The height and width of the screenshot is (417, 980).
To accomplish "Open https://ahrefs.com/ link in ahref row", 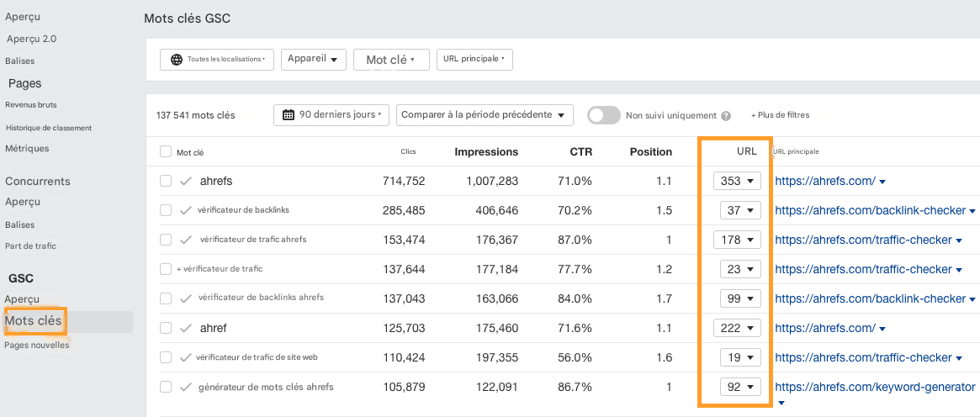I will click(825, 328).
